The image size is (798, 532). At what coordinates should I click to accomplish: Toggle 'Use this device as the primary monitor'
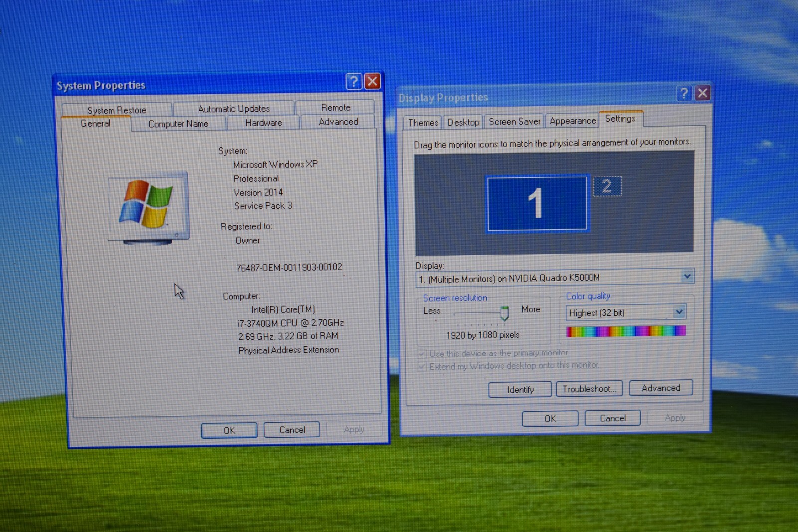pos(422,354)
